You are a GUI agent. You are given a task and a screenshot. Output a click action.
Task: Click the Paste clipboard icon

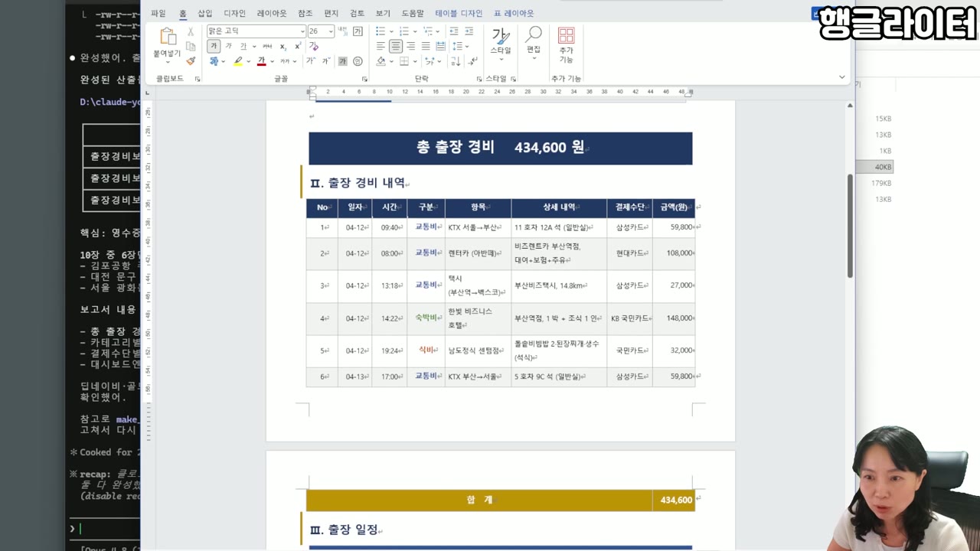[x=168, y=36]
